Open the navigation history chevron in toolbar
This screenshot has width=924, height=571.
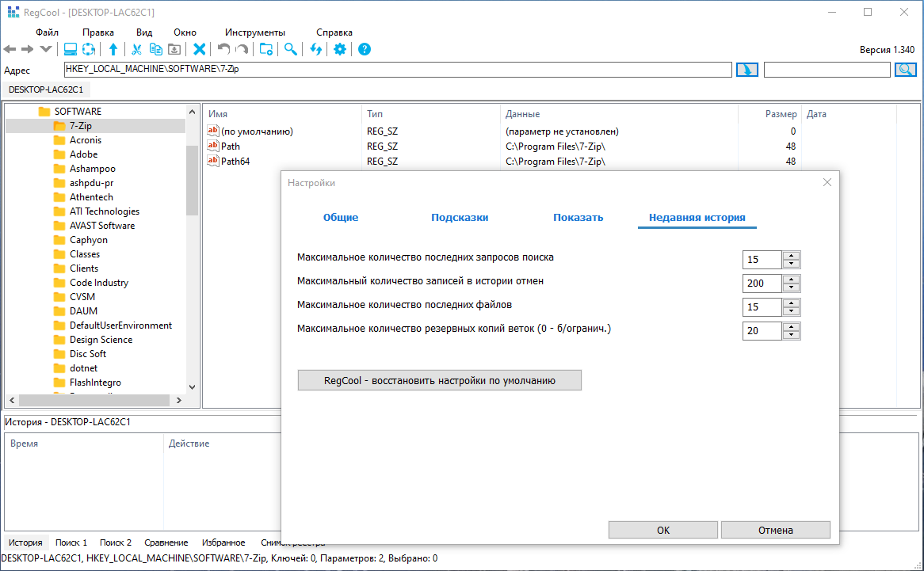(x=46, y=49)
